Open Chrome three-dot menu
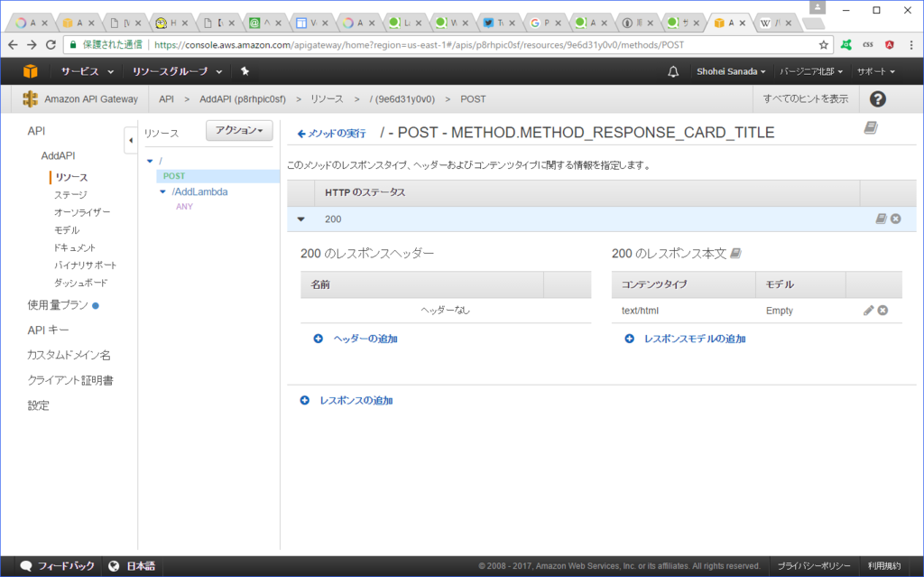The height and width of the screenshot is (577, 924). coord(911,45)
